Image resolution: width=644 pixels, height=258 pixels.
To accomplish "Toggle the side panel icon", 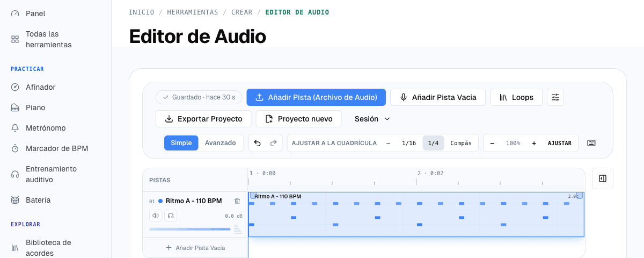I will pyautogui.click(x=603, y=178).
